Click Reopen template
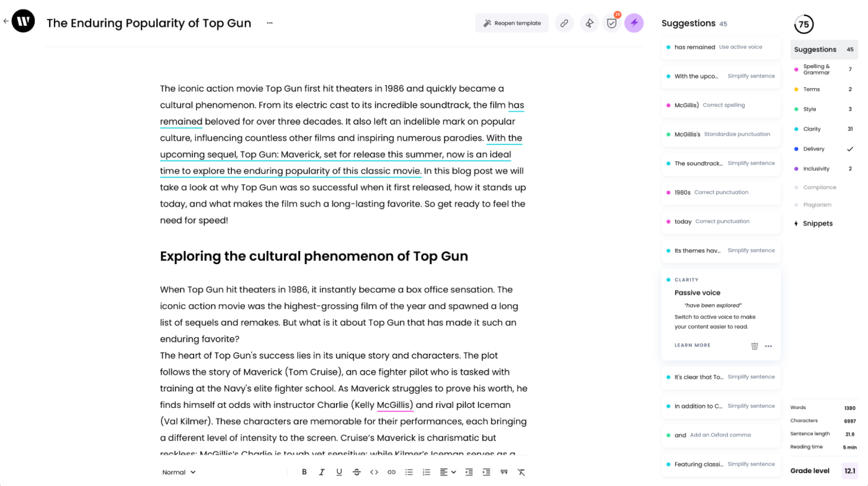This screenshot has height=486, width=868. click(511, 22)
